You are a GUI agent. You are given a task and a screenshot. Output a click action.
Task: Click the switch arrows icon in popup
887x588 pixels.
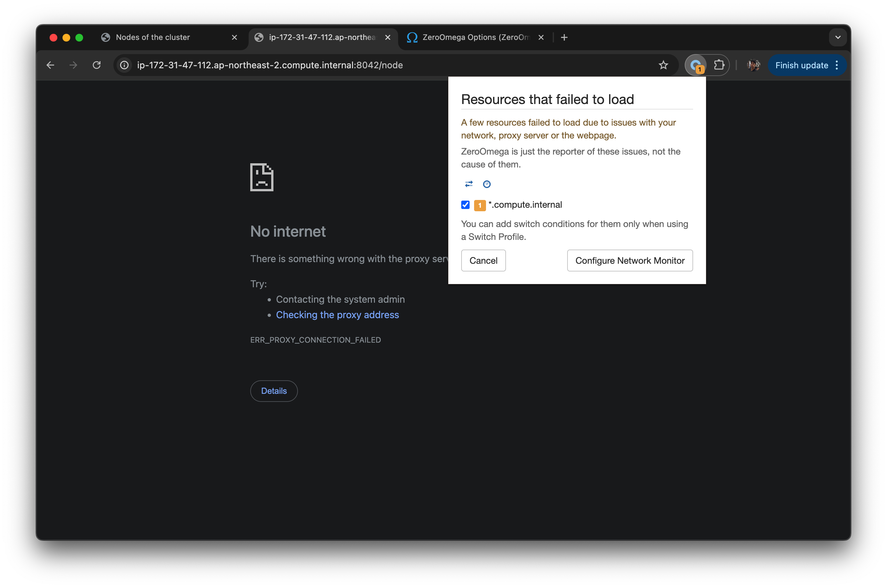(469, 184)
